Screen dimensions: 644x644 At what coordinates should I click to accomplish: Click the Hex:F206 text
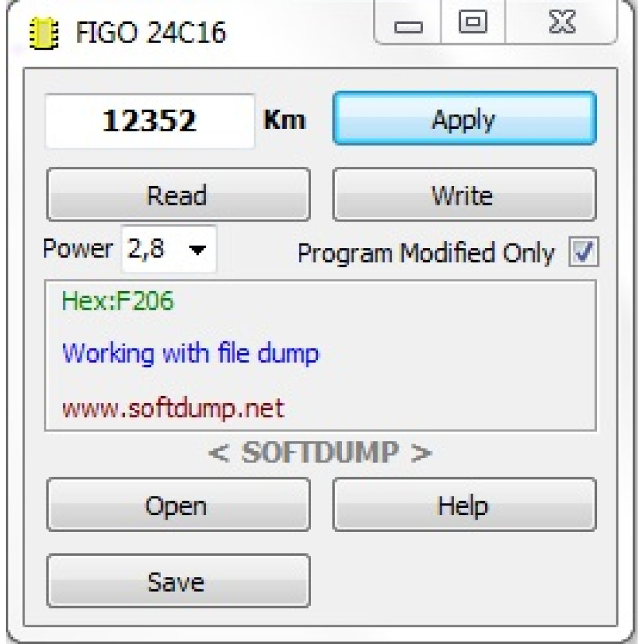(118, 301)
